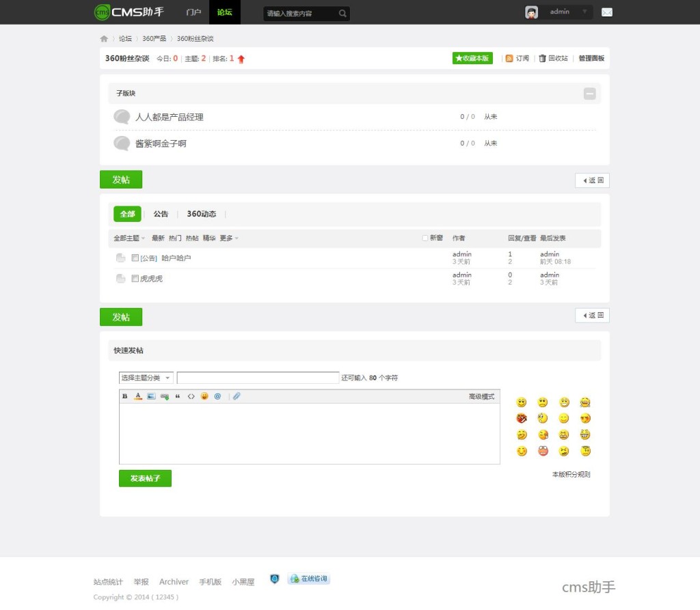The width and height of the screenshot is (700, 610).
Task: Select the 全部 thread category tab
Action: tap(127, 214)
